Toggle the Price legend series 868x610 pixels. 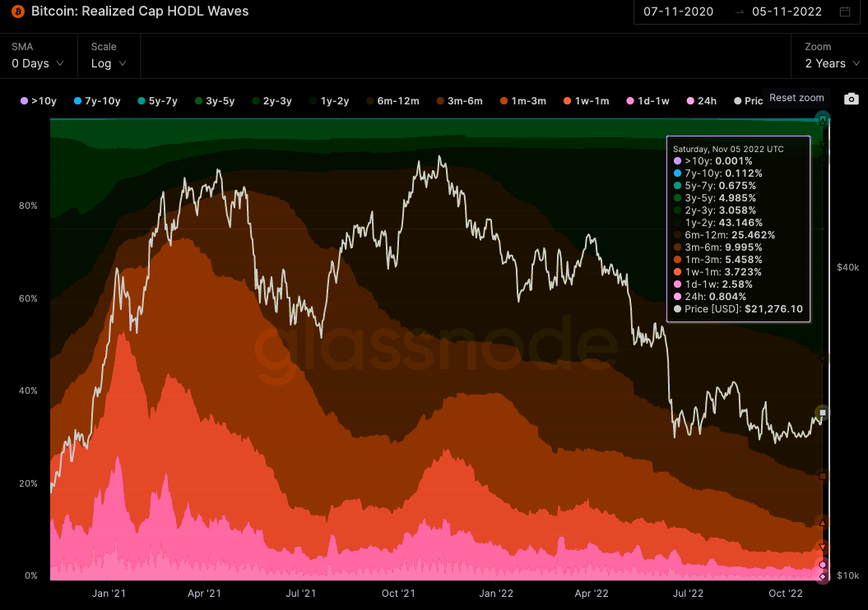748,100
